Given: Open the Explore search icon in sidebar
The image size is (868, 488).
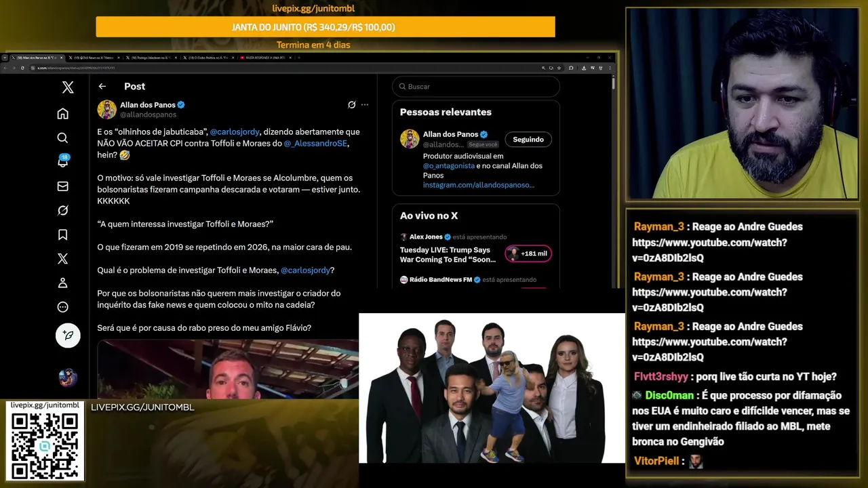Looking at the screenshot, I should click(62, 138).
